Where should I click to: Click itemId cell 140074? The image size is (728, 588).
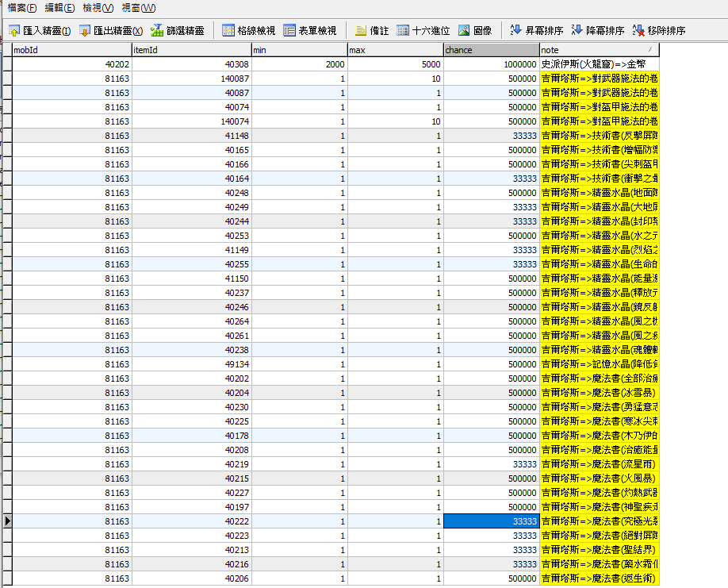tap(192, 121)
